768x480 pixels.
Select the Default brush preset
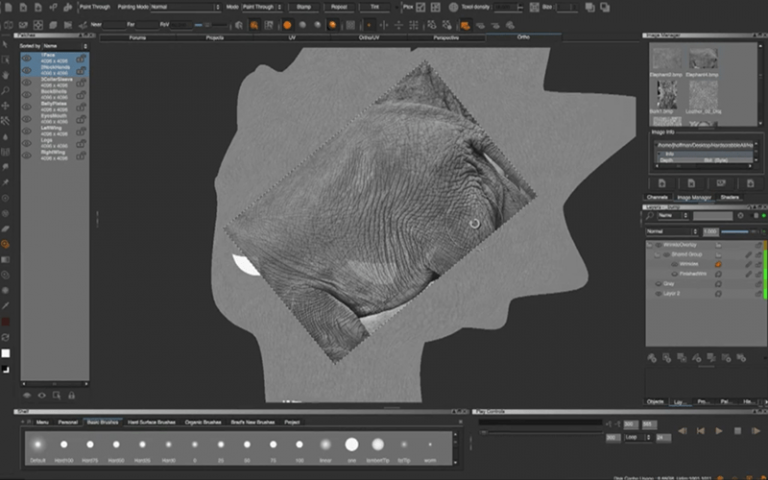coord(38,448)
